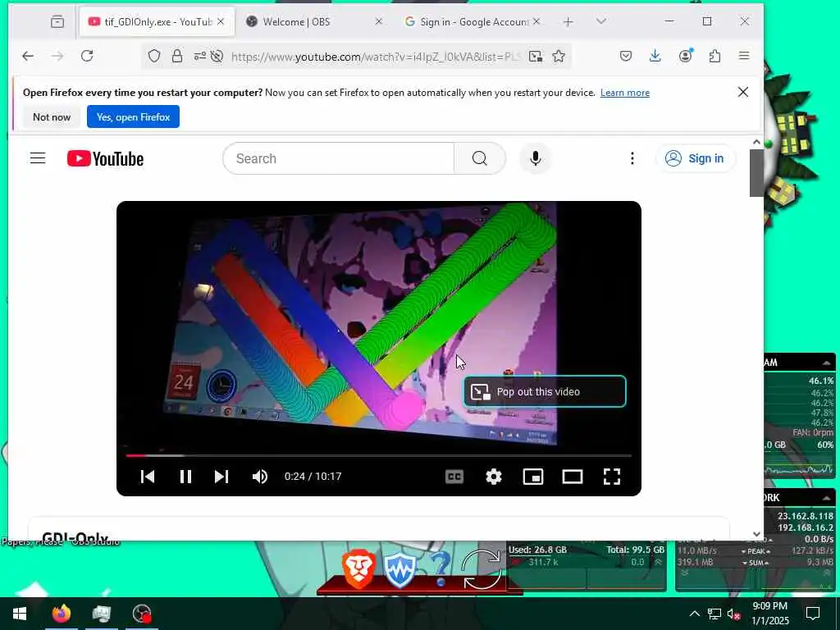840x630 pixels.
Task: Click the YouTube URL in the address bar
Action: [x=376, y=57]
